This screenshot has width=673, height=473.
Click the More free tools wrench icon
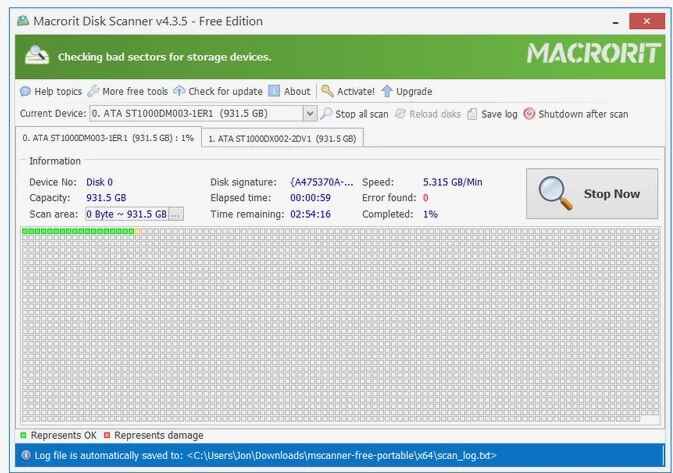tap(93, 91)
